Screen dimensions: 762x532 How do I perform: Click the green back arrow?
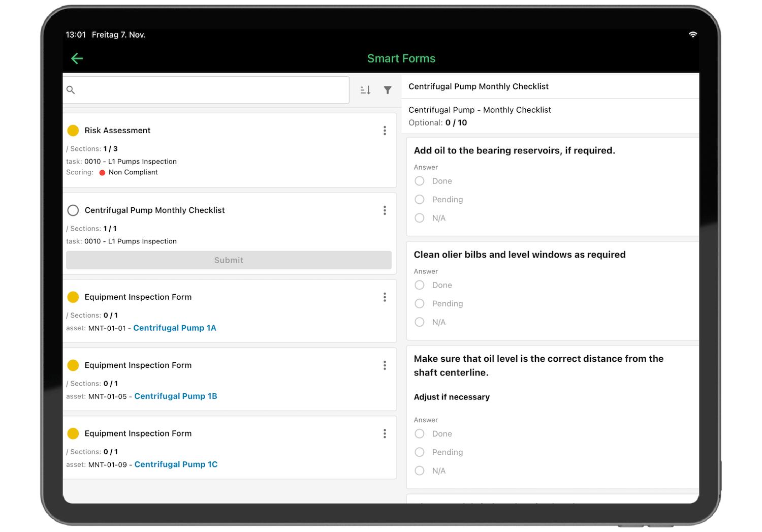pyautogui.click(x=77, y=58)
